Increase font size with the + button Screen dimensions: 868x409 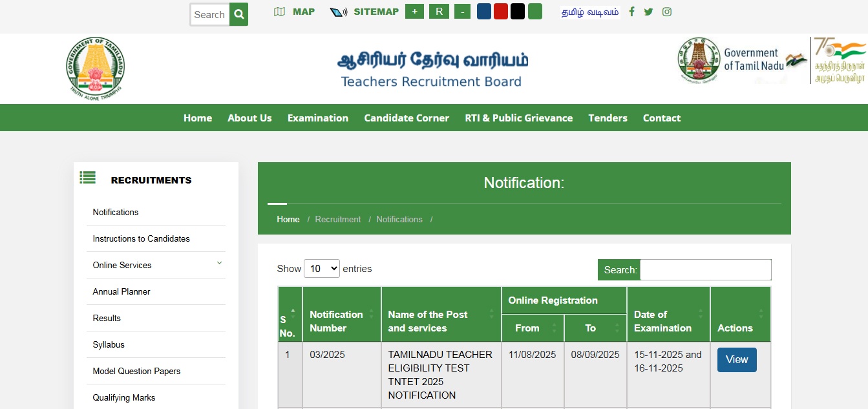pos(414,12)
